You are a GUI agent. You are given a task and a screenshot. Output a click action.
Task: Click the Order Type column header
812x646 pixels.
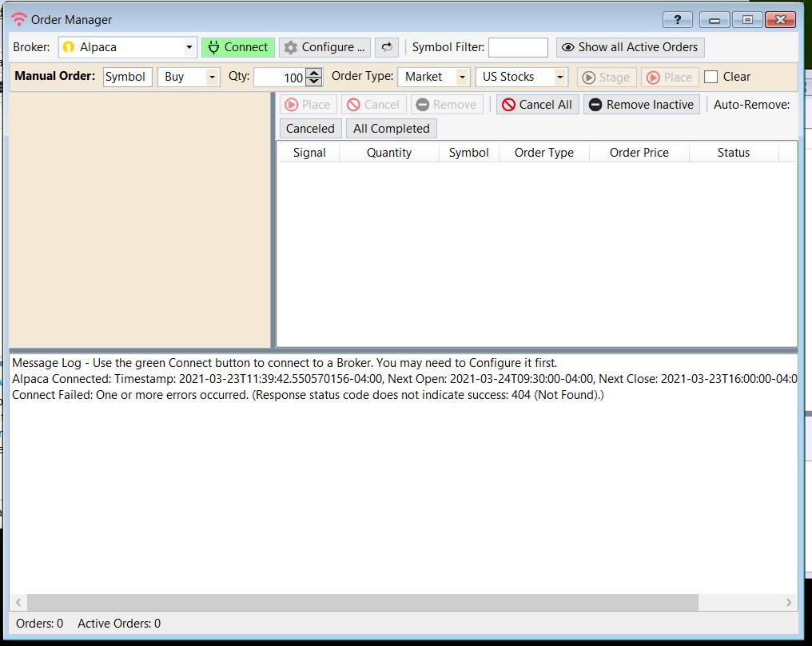pyautogui.click(x=543, y=153)
